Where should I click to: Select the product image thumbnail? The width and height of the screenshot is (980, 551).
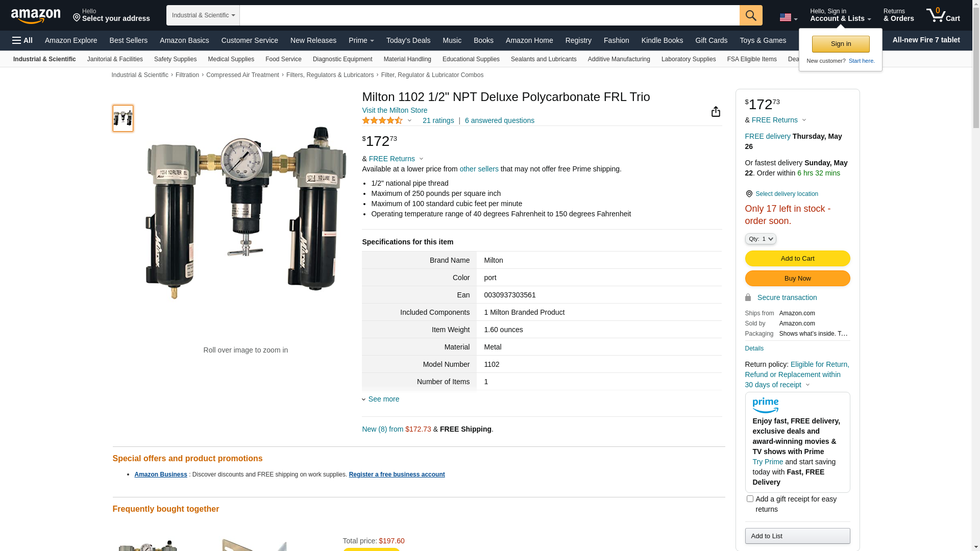tap(123, 118)
